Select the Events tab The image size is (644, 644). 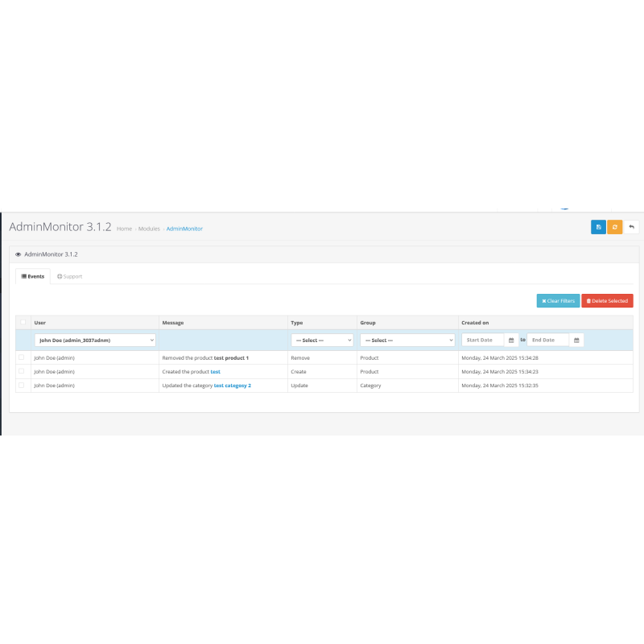[x=33, y=276]
